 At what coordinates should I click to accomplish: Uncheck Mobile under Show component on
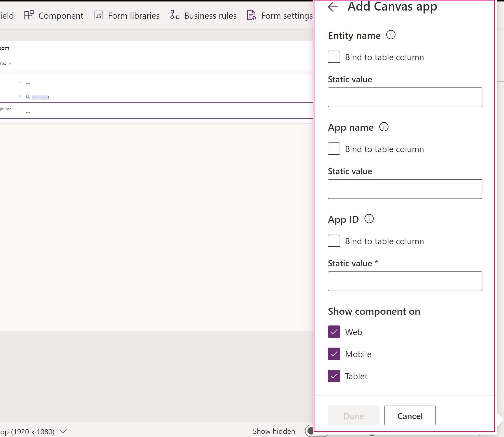[334, 354]
